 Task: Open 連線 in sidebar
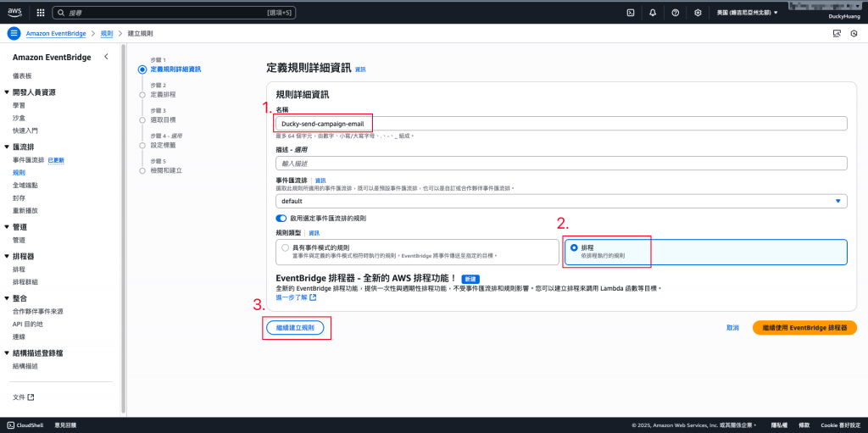pyautogui.click(x=19, y=336)
